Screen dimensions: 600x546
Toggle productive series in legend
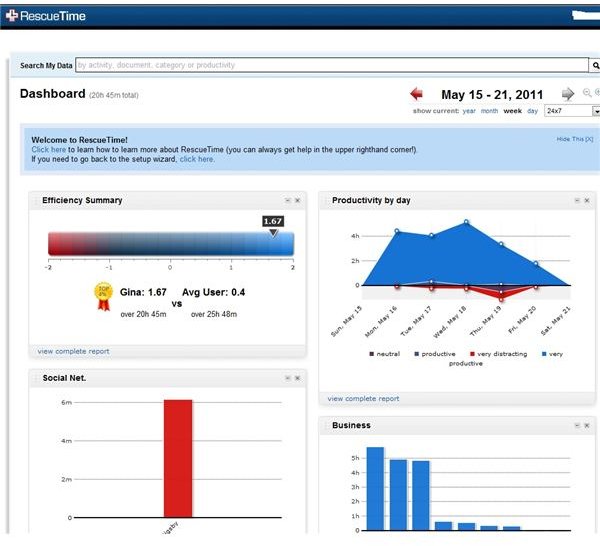tap(435, 354)
